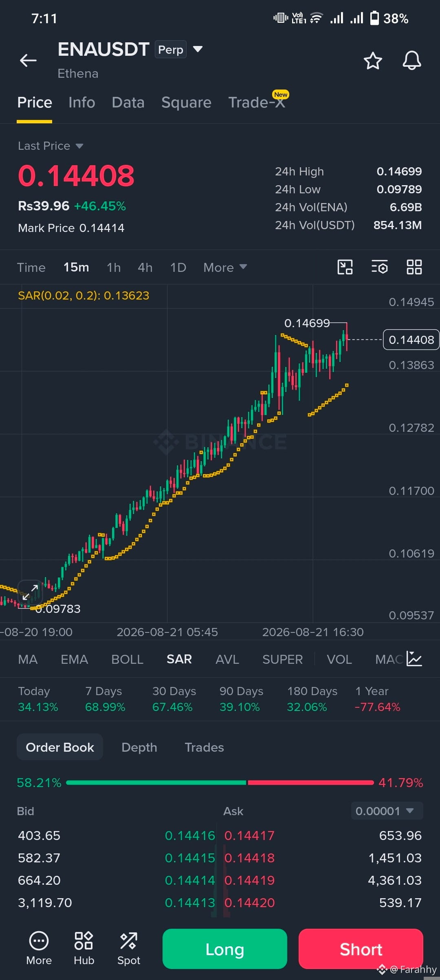Switch to the Price tab

point(35,103)
